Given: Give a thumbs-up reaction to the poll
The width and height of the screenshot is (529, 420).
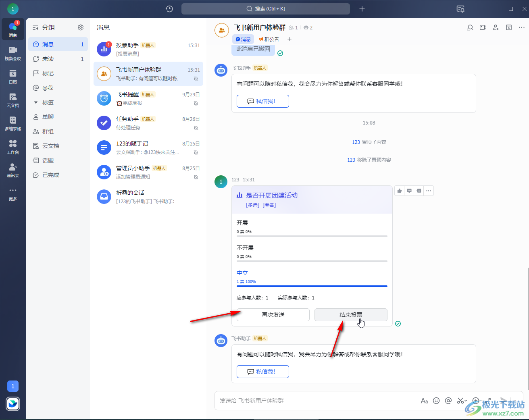Looking at the screenshot, I should (400, 191).
